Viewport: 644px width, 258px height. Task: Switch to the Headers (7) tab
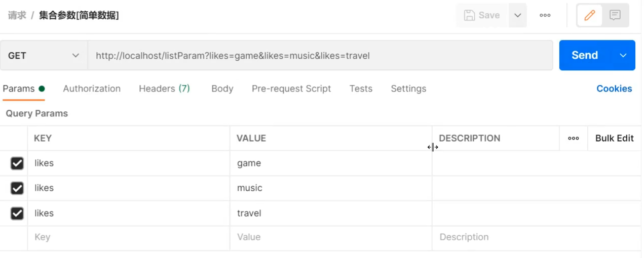[x=164, y=89]
